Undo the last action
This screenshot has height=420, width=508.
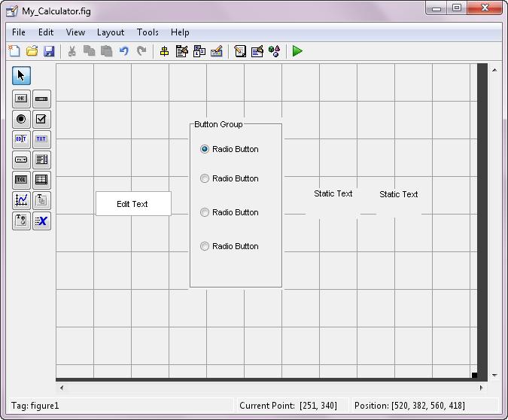[123, 51]
